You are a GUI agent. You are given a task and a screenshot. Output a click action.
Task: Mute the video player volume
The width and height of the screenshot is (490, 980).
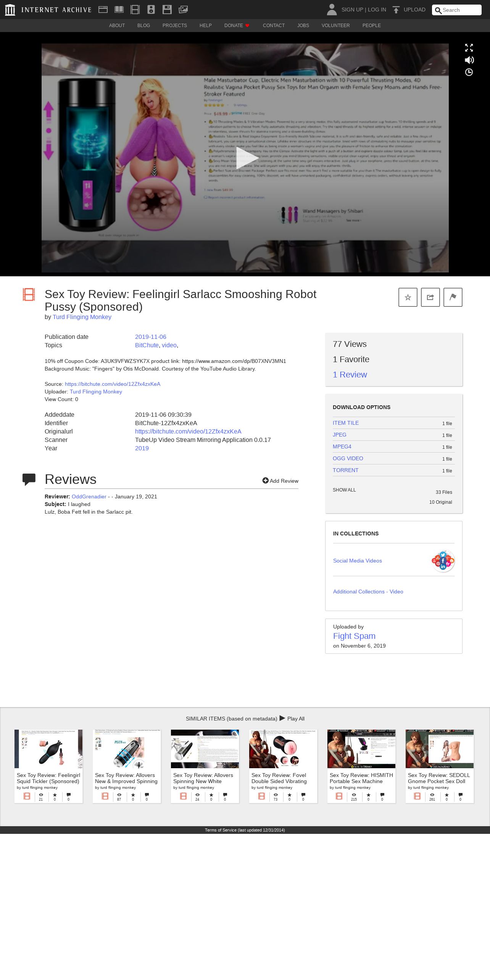[x=469, y=60]
